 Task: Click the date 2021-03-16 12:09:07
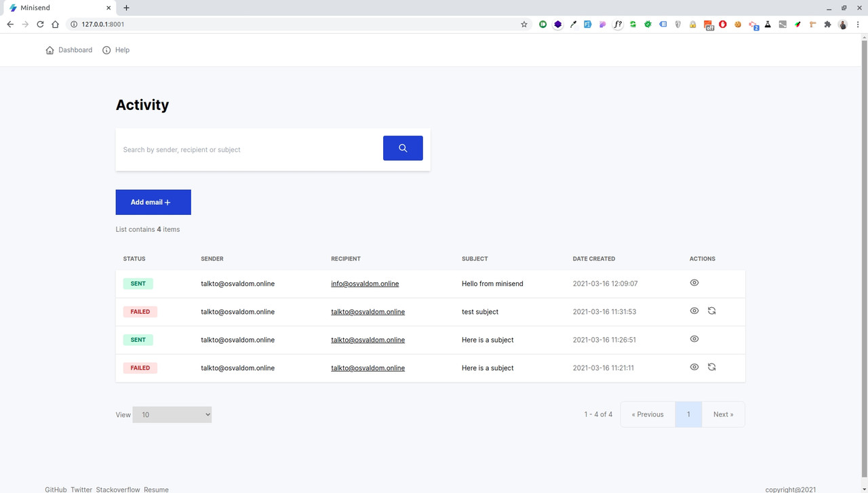point(605,284)
